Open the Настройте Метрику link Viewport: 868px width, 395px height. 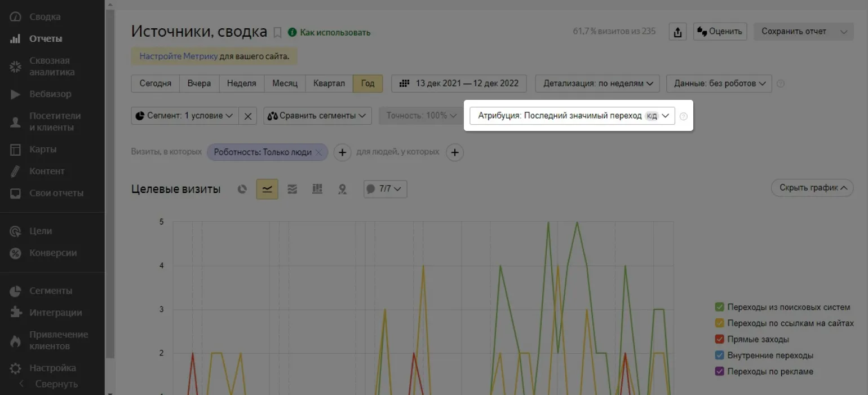178,56
